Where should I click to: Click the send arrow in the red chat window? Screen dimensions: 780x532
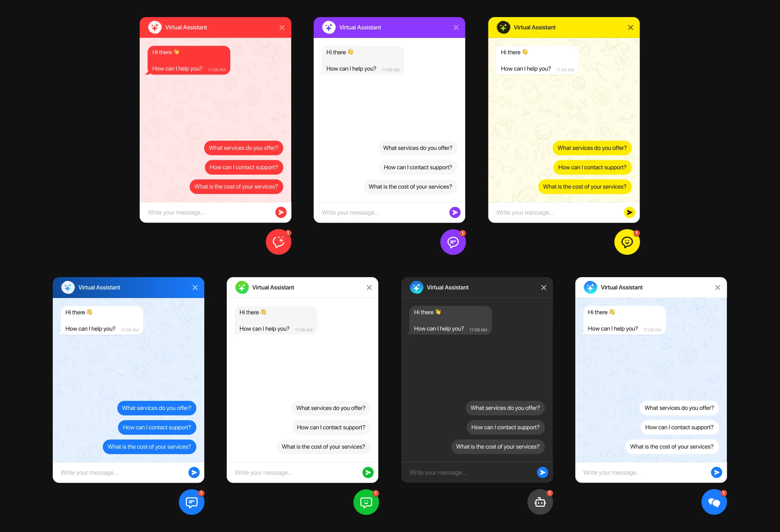[x=280, y=213]
